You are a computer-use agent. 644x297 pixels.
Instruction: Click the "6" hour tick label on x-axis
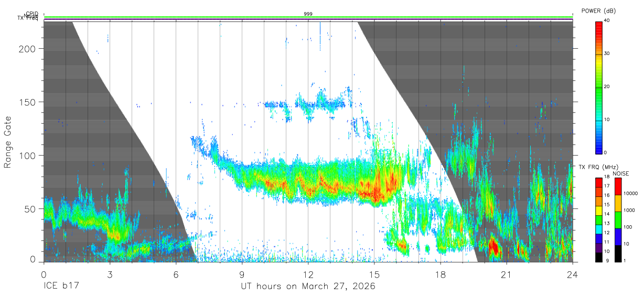point(176,274)
